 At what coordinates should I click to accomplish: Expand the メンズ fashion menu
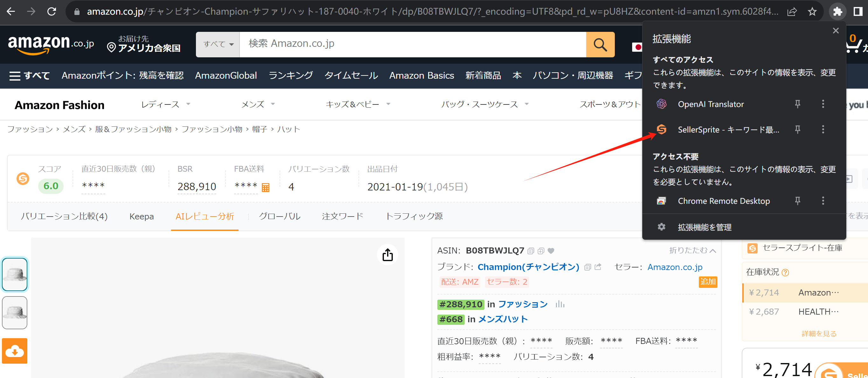point(258,104)
